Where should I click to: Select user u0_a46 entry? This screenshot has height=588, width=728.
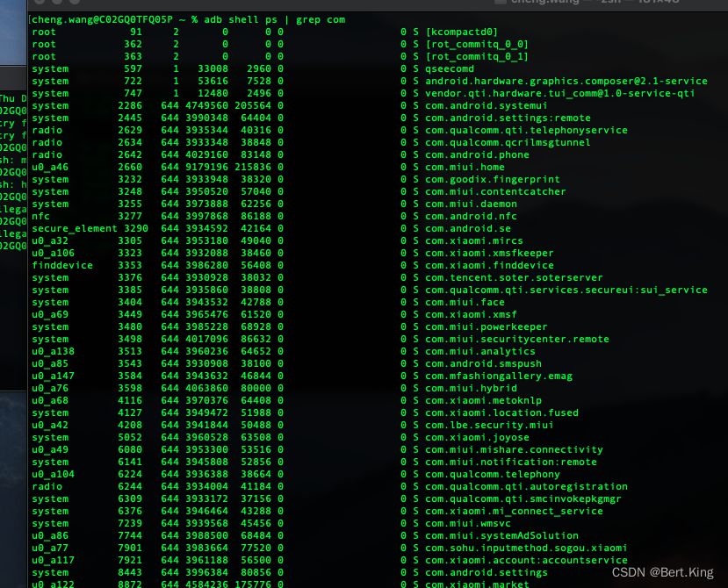tap(50, 167)
